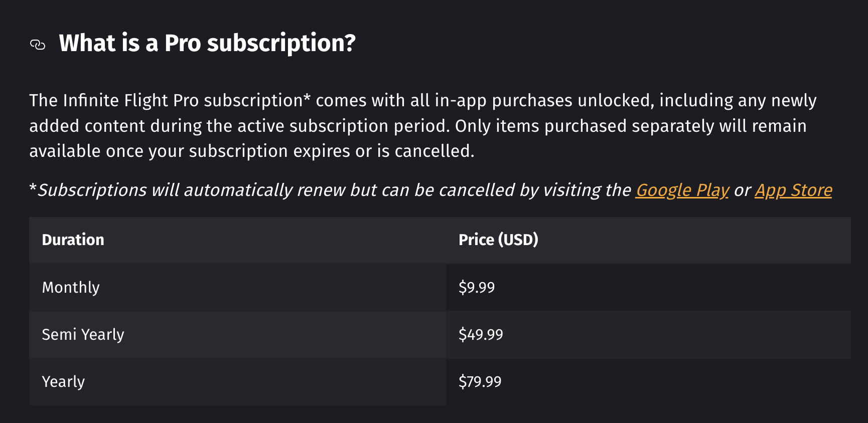Image resolution: width=868 pixels, height=423 pixels.
Task: Click the word "or" between store links
Action: 742,190
